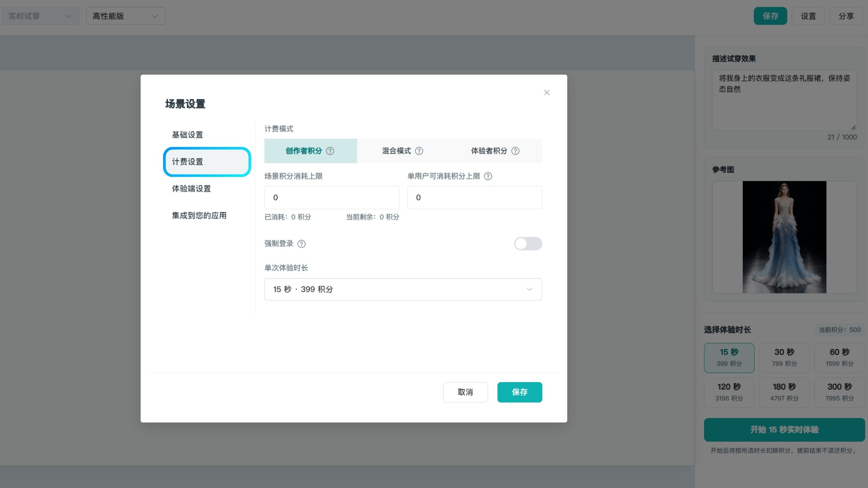
Task: Click the 当前积分: 500 badge
Action: (x=840, y=330)
